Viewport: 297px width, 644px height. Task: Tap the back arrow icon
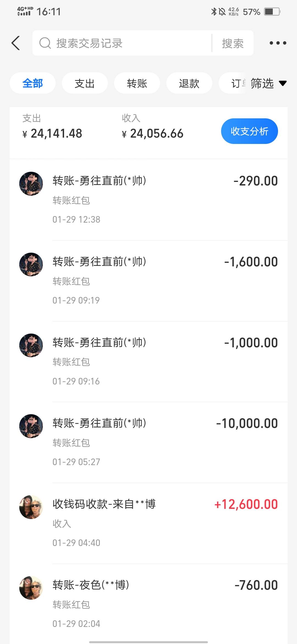tap(16, 43)
